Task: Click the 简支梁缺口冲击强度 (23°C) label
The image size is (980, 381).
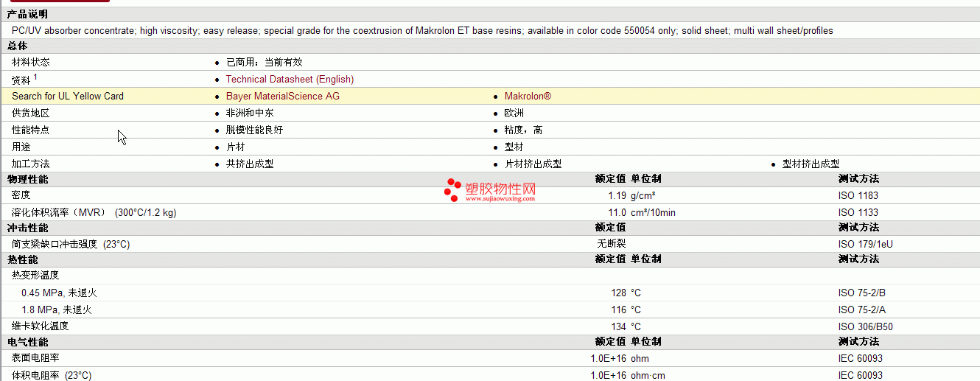Action: tap(71, 244)
